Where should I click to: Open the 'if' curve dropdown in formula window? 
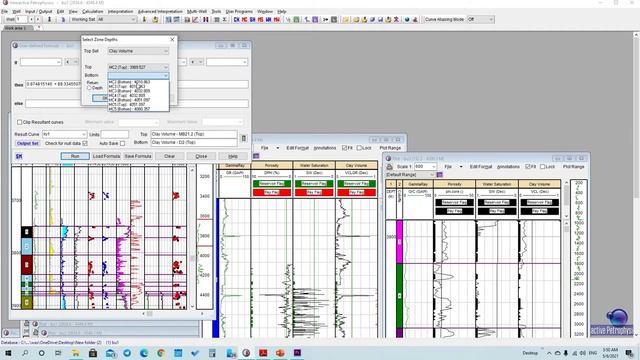tap(41, 62)
